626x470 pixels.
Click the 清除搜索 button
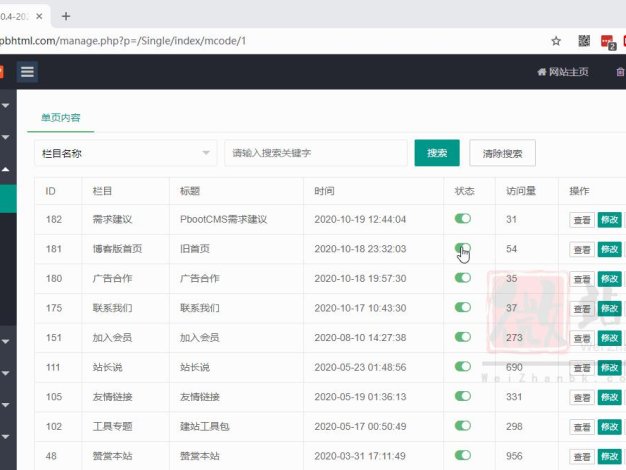(x=502, y=153)
